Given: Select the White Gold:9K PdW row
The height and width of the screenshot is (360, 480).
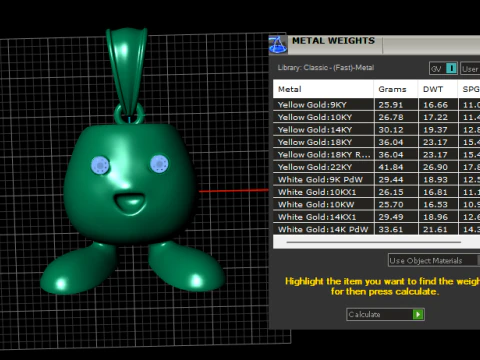Looking at the screenshot, I should [x=377, y=179].
